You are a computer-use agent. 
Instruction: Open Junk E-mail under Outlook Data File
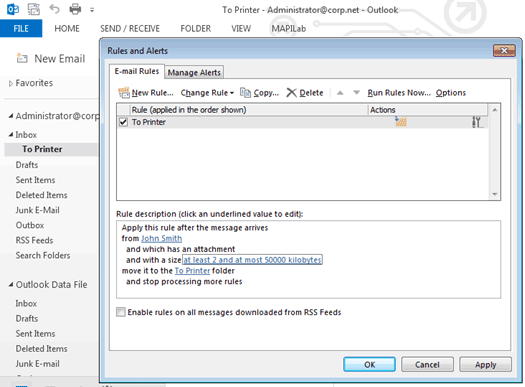tap(37, 364)
